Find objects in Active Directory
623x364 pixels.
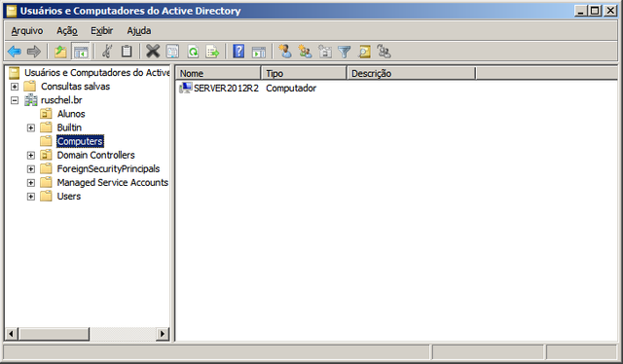click(x=364, y=52)
